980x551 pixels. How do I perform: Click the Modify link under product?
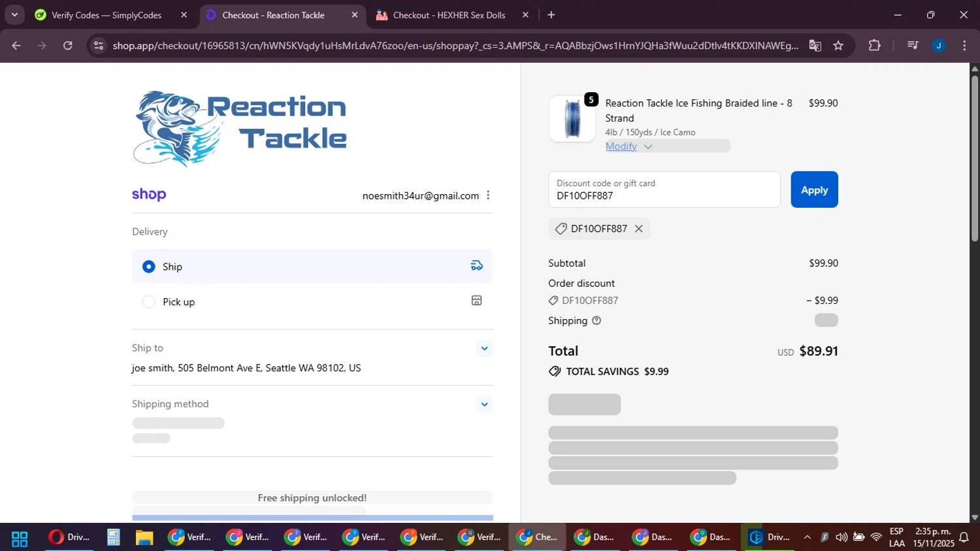tap(621, 146)
